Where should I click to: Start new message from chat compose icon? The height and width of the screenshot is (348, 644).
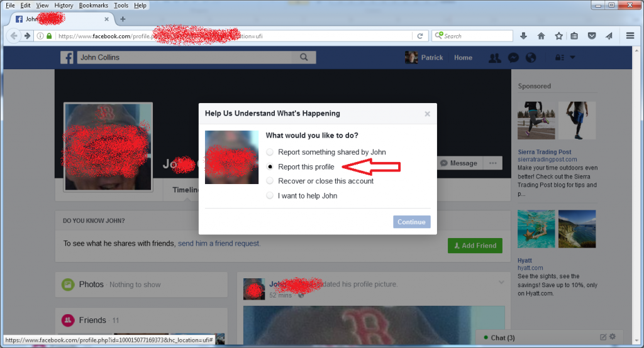603,337
